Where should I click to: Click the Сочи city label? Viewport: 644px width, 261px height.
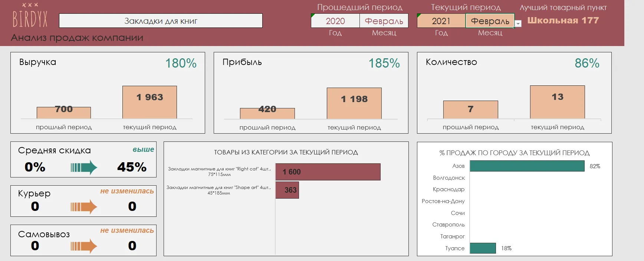tap(458, 213)
